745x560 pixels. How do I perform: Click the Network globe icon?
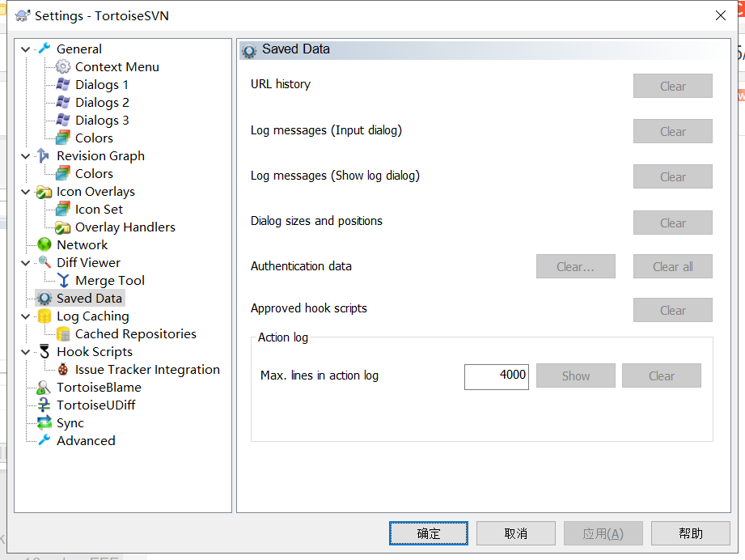click(44, 245)
